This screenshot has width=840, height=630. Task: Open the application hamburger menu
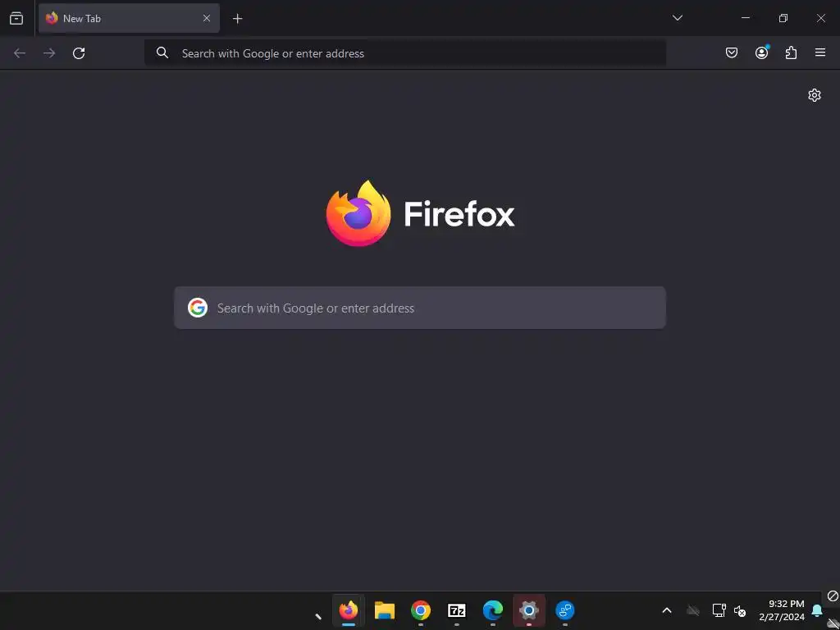820,52
